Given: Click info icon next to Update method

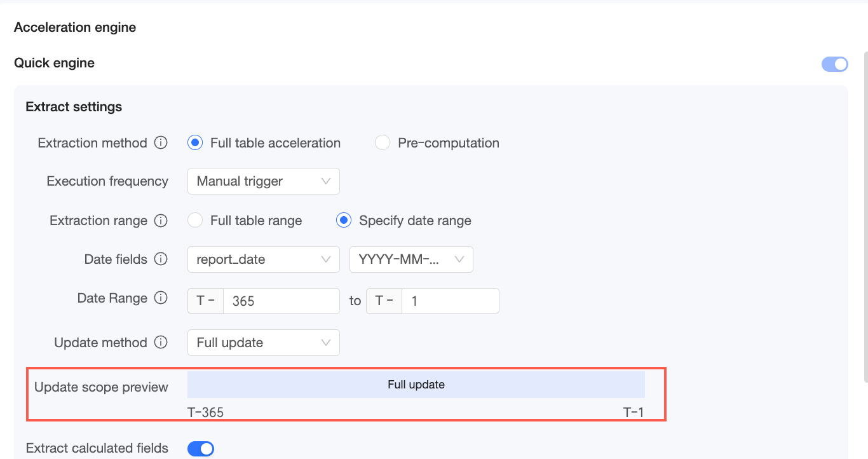Looking at the screenshot, I should coord(161,343).
